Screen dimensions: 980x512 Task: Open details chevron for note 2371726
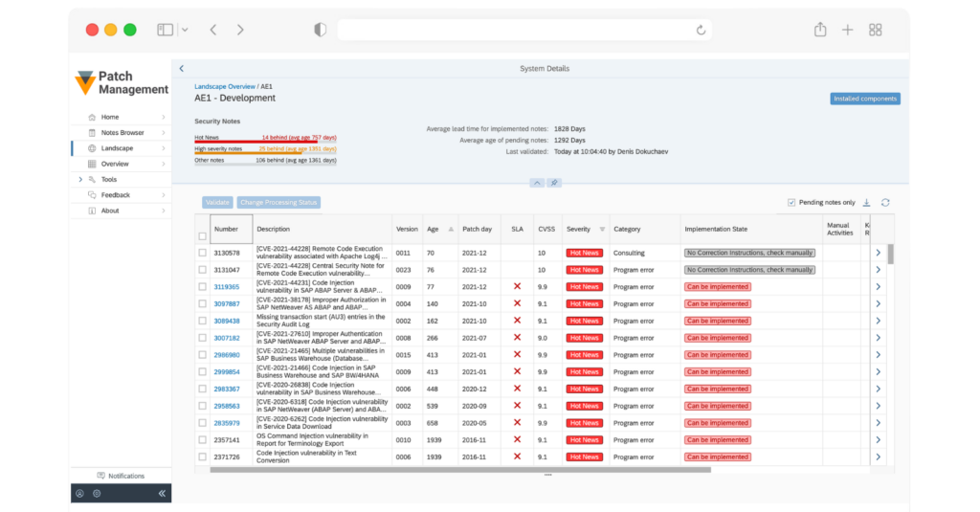879,457
